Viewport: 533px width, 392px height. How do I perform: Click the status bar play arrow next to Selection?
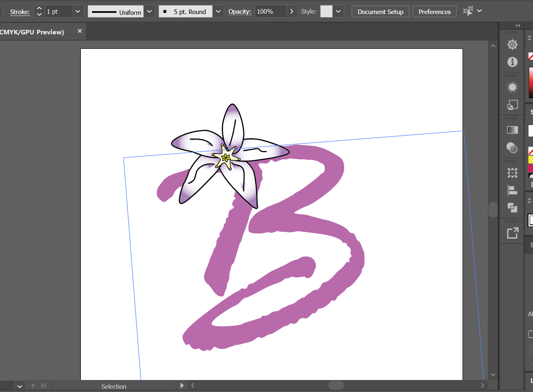pos(182,385)
